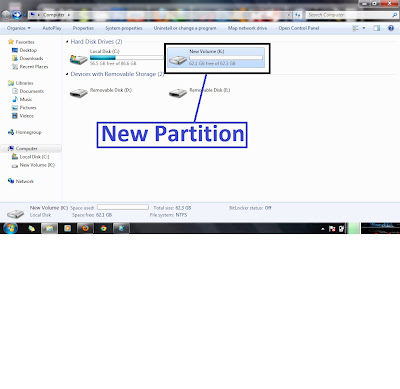Image resolution: width=400 pixels, height=389 pixels.
Task: Click 'File system: NTFS' in details pane
Action: [168, 215]
